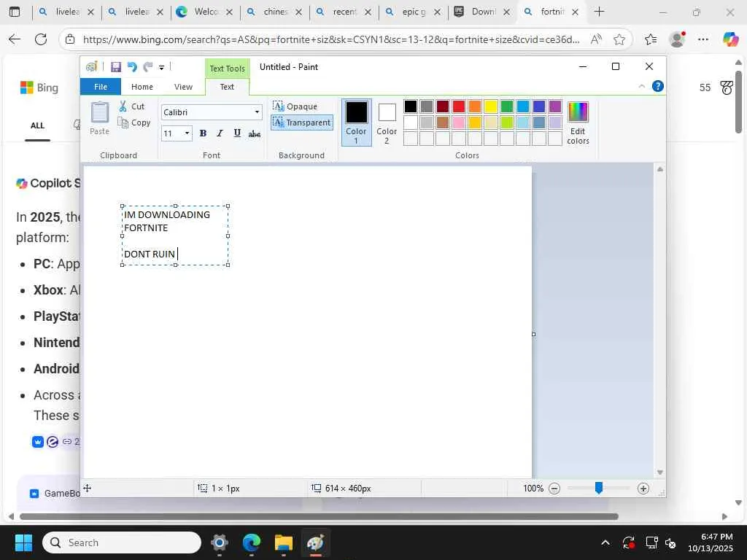Open Edge Settings and more menu

[x=703, y=39]
